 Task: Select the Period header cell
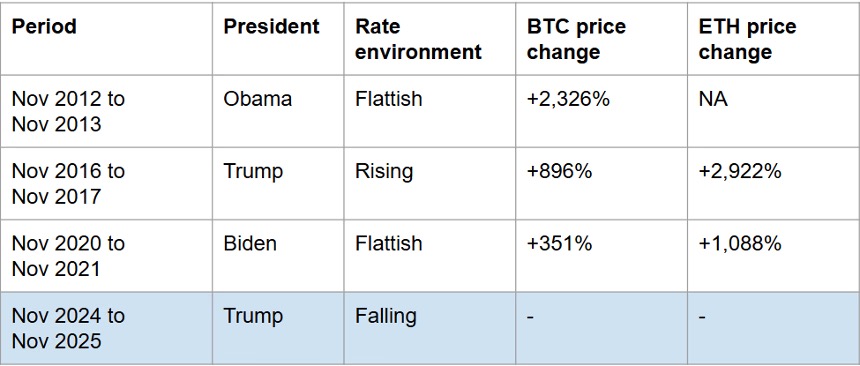[x=106, y=39]
